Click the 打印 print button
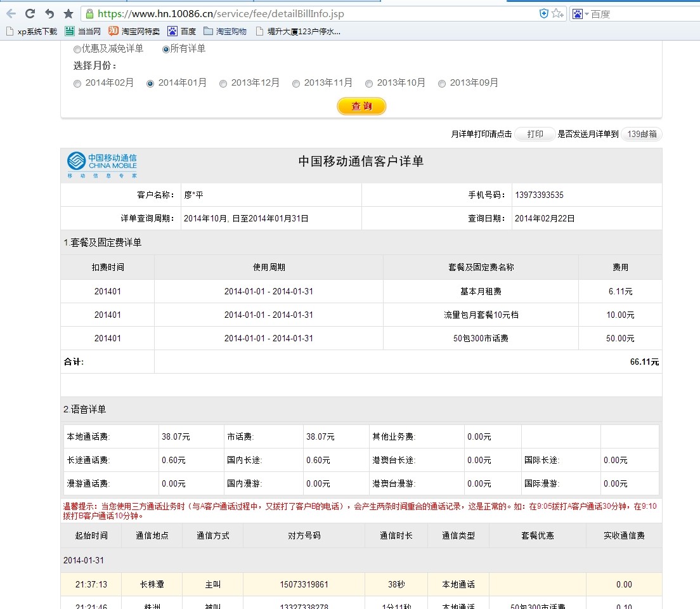The height and width of the screenshot is (609, 700). click(535, 134)
